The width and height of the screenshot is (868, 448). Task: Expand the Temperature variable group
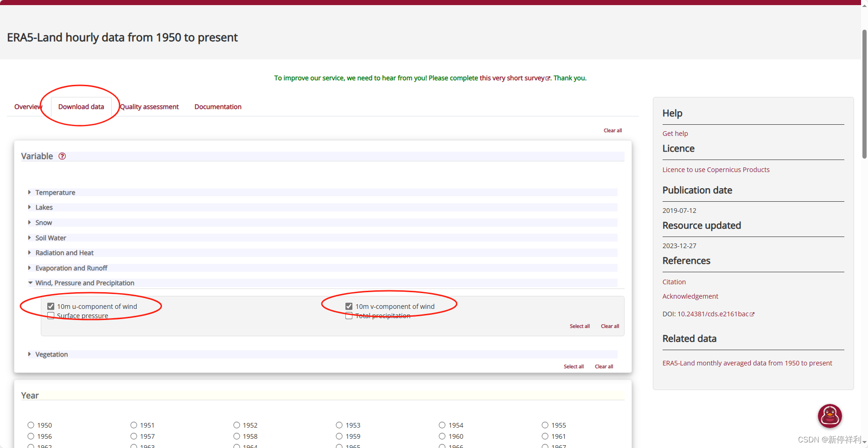[x=55, y=192]
